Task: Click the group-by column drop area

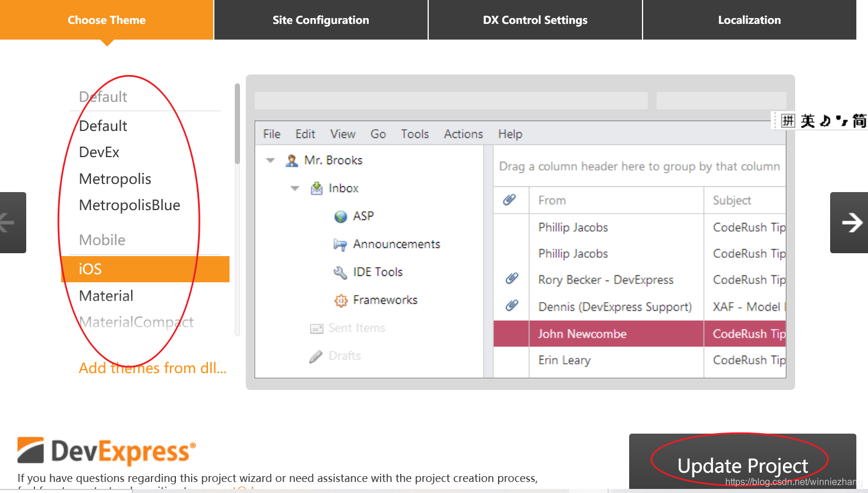Action: coord(640,166)
